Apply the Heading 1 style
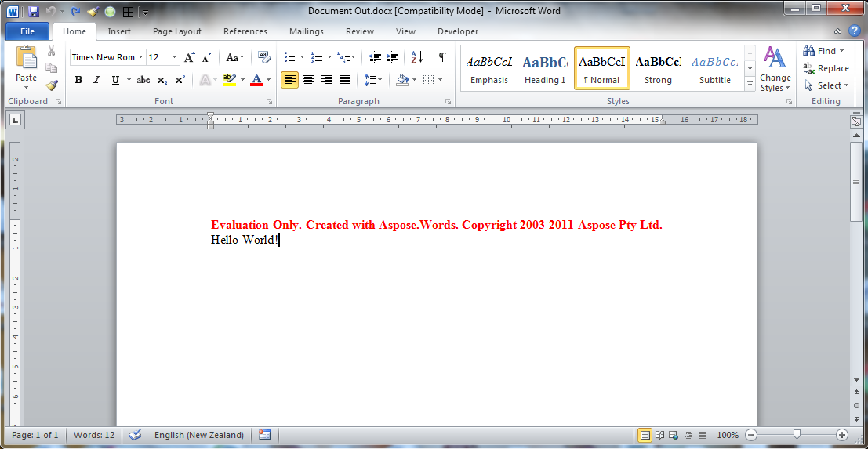Image resolution: width=868 pixels, height=449 pixels. (545, 69)
